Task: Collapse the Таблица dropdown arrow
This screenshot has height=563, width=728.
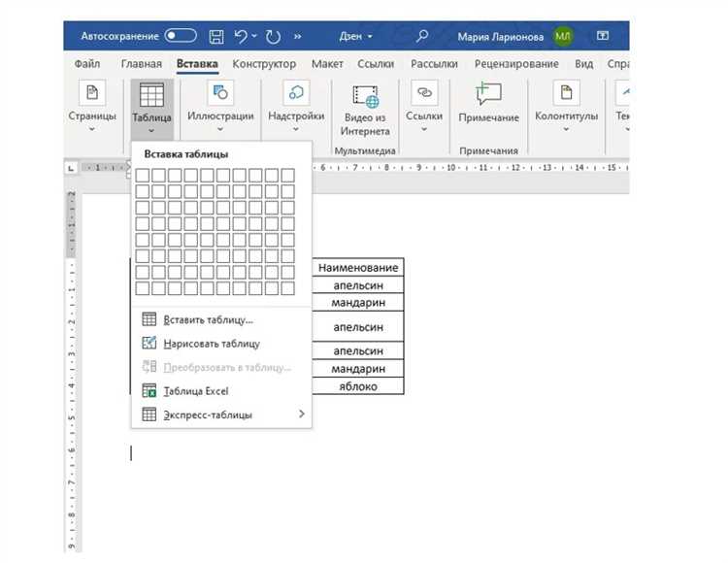Action: [x=151, y=131]
